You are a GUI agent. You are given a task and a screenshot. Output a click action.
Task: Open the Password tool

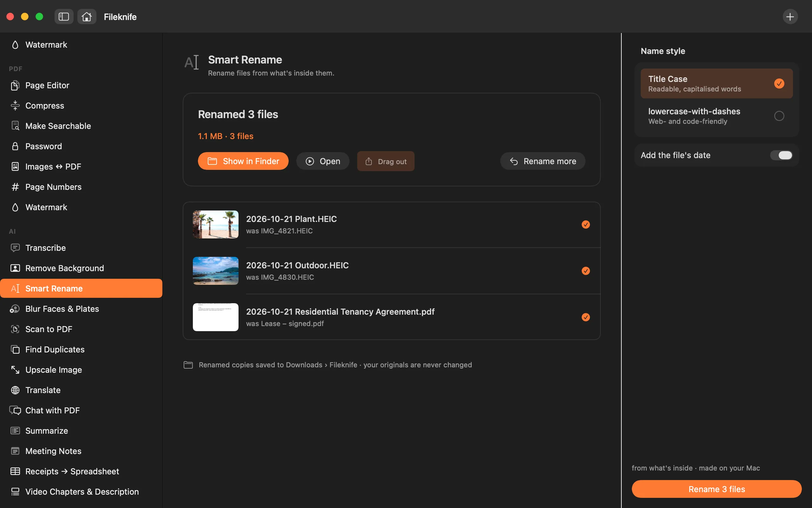pos(81,146)
